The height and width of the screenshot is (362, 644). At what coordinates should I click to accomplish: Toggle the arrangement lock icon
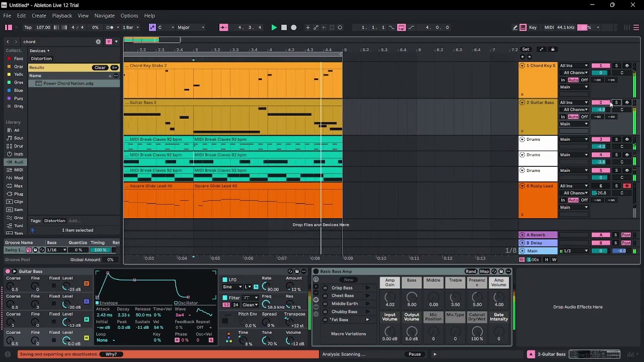552,49
